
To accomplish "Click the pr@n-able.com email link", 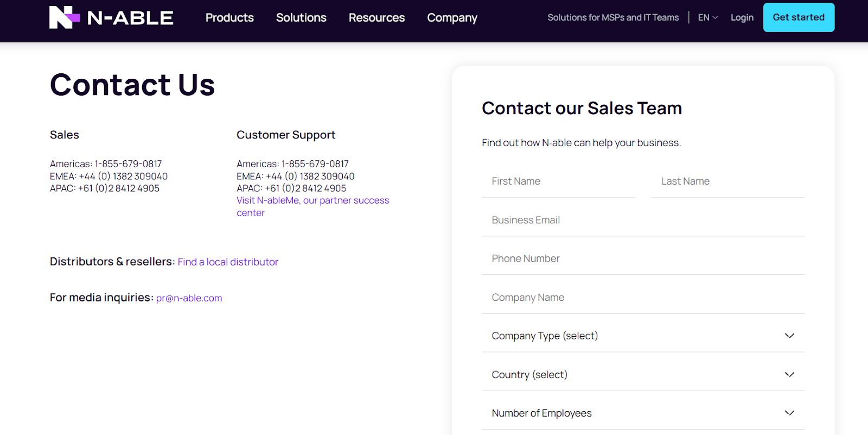I will (x=189, y=298).
